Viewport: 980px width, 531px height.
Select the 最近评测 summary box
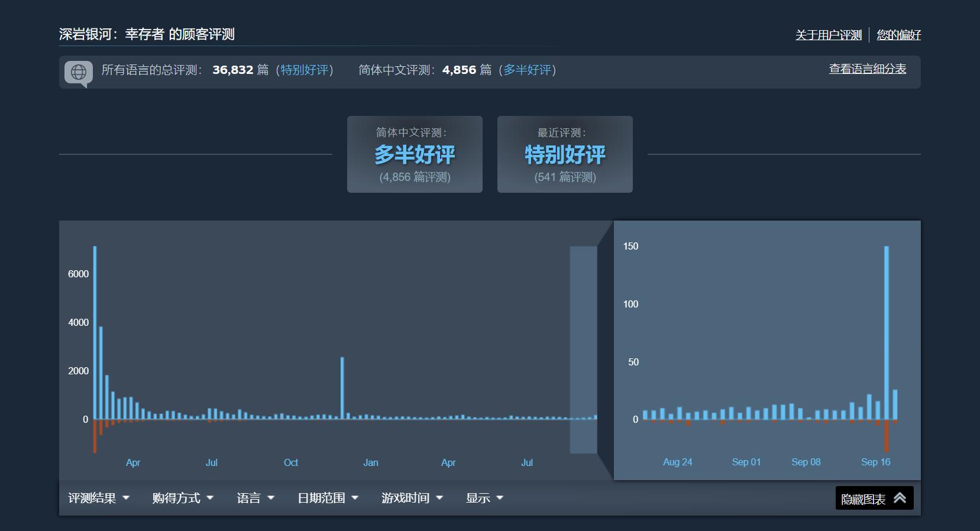(x=565, y=154)
